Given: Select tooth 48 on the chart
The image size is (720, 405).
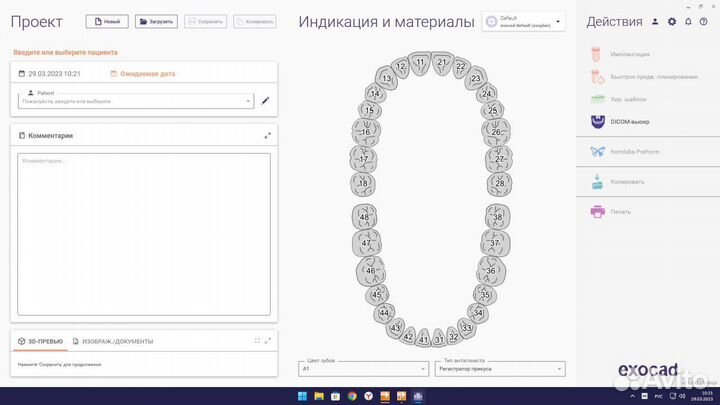Looking at the screenshot, I should click(x=365, y=217).
